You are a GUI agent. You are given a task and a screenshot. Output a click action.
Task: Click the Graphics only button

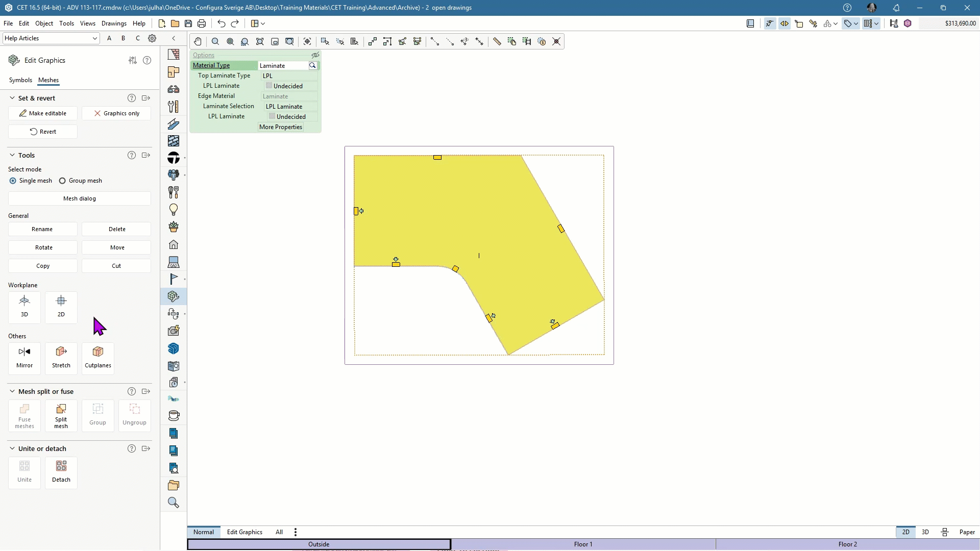coord(116,113)
